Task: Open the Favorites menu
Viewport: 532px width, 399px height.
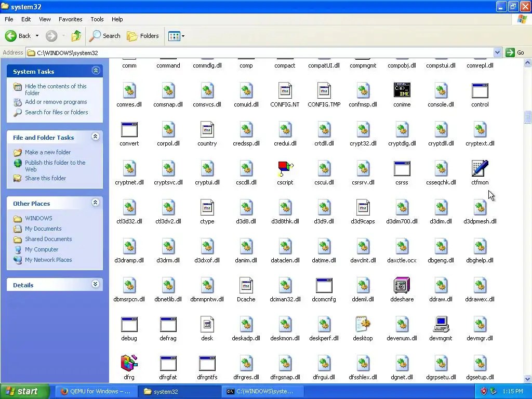Action: click(71, 19)
